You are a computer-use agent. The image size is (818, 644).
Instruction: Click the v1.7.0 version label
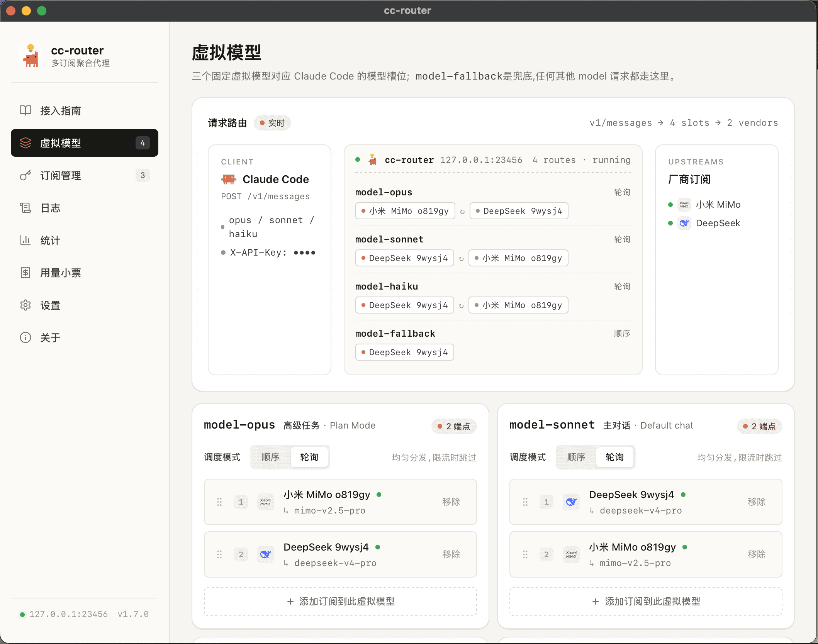click(133, 614)
